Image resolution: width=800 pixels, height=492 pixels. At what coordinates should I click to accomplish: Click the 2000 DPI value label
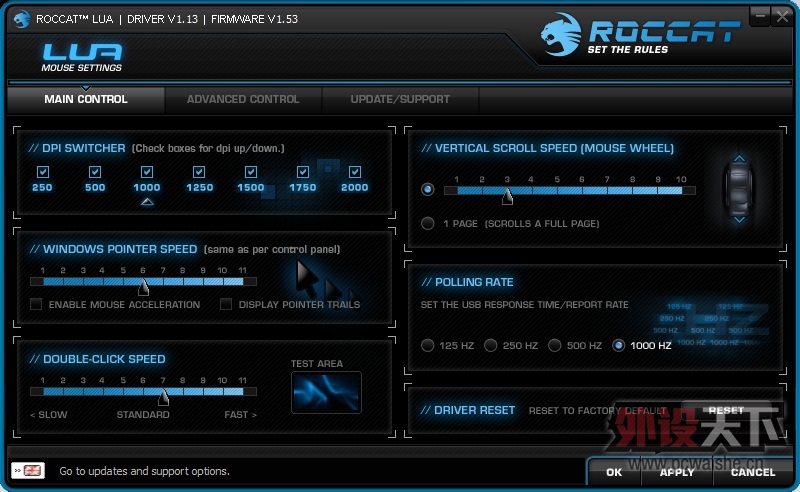pyautogui.click(x=355, y=187)
